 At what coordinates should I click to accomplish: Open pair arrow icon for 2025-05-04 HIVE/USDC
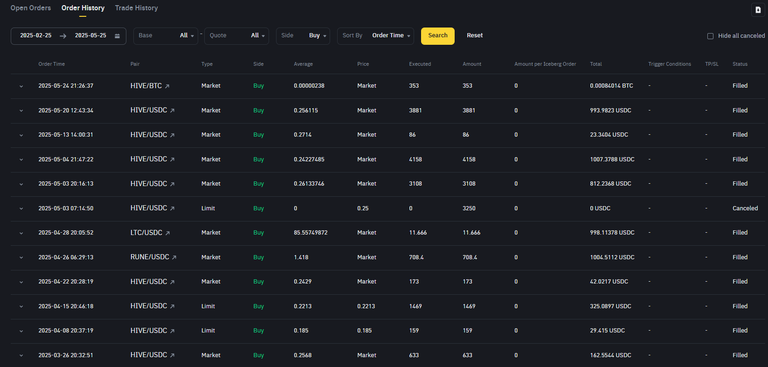pyautogui.click(x=172, y=159)
